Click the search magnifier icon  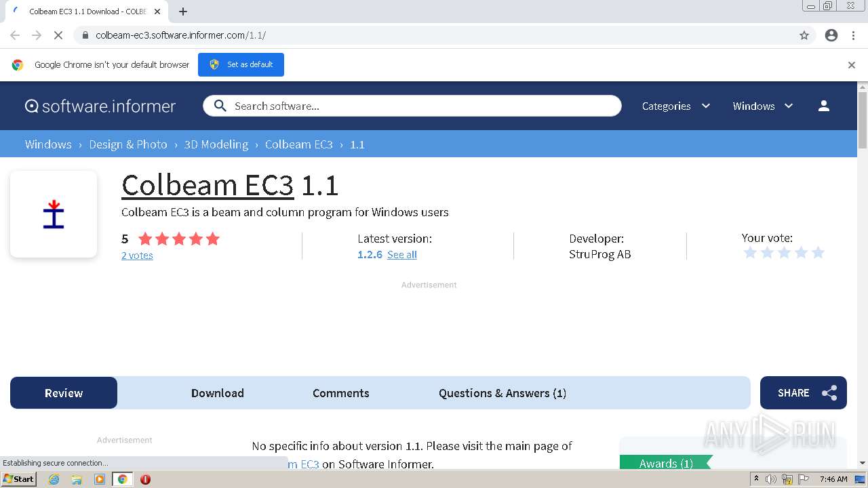[x=220, y=106]
